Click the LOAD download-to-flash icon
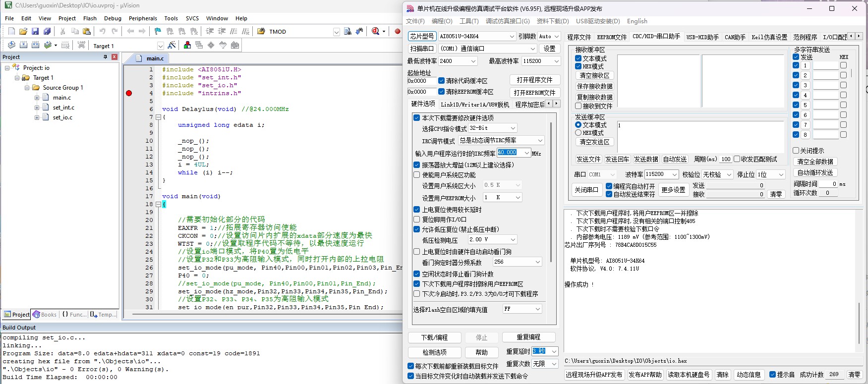868x384 pixels. click(82, 45)
